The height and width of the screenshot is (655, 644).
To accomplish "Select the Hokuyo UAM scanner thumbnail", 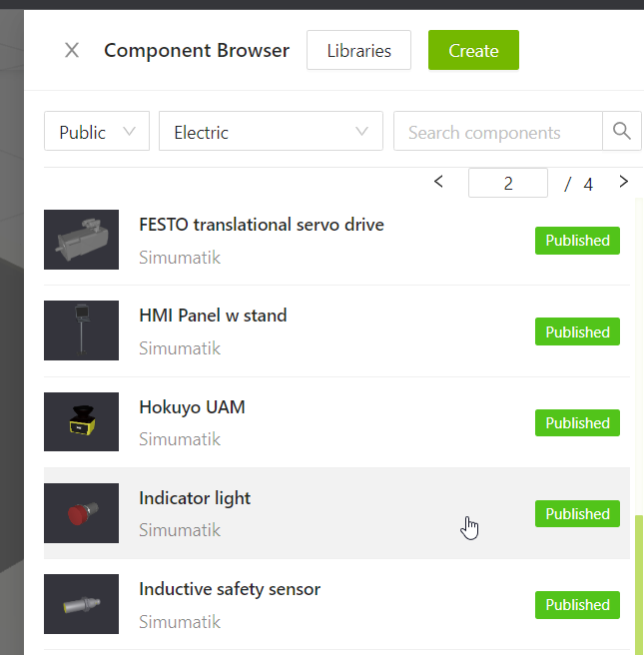I will (82, 421).
